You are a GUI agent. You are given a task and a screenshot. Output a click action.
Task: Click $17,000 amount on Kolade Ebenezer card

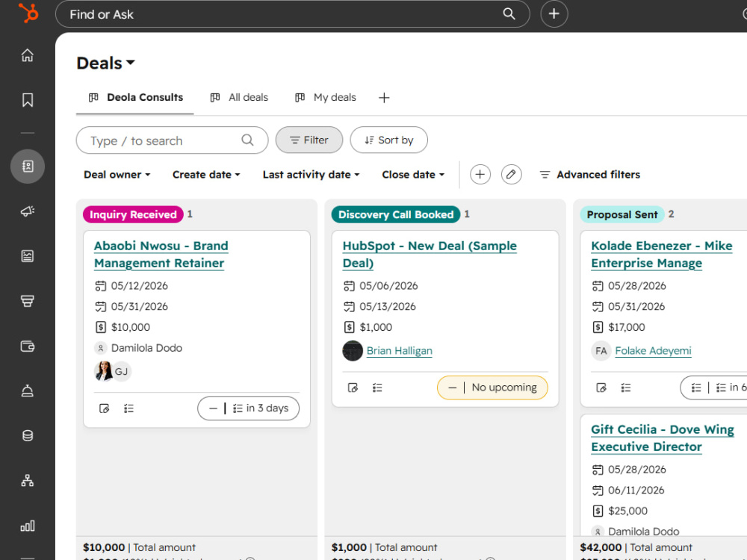(x=627, y=327)
